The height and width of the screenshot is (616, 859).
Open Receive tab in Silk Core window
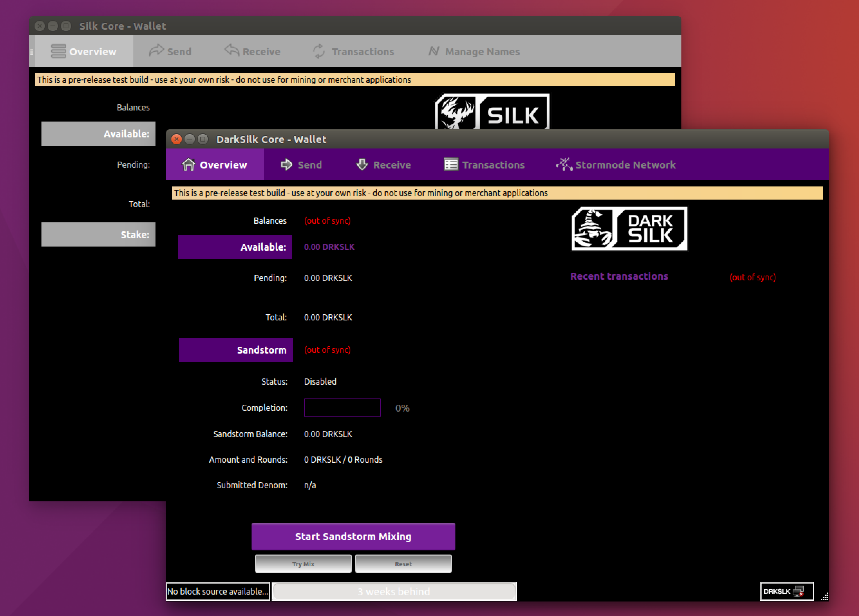252,51
